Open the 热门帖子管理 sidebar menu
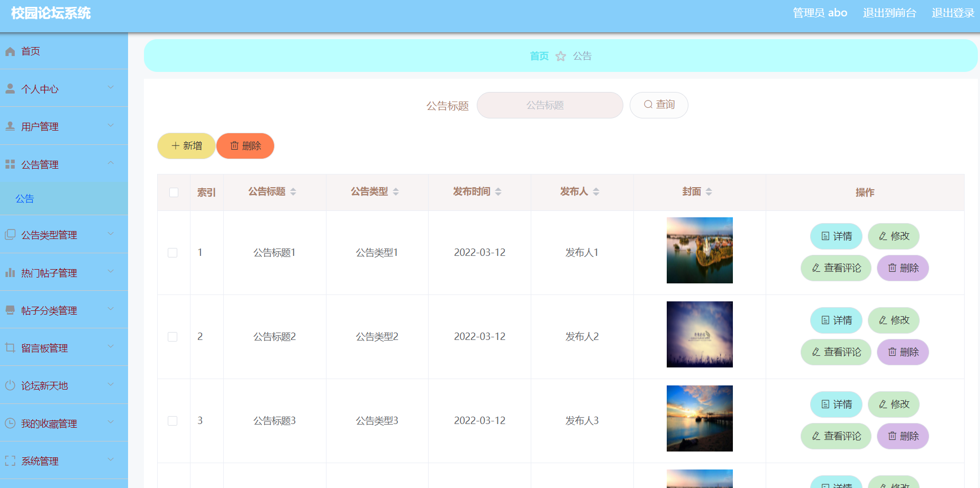 pos(64,272)
